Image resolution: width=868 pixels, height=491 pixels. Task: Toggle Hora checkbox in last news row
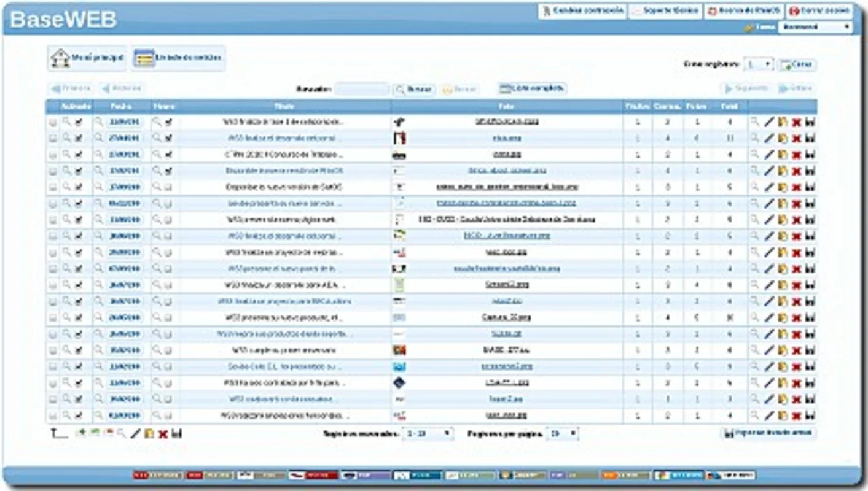click(168, 416)
